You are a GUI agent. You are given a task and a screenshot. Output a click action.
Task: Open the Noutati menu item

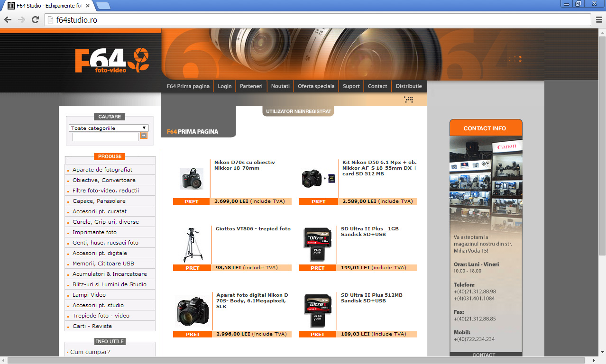click(280, 86)
